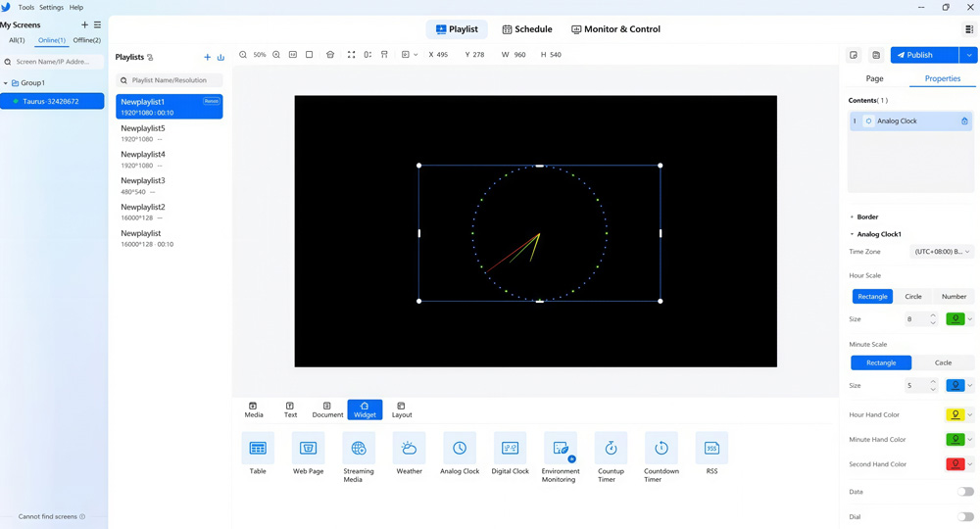Open the Settings menu
The image size is (980, 529).
click(51, 8)
